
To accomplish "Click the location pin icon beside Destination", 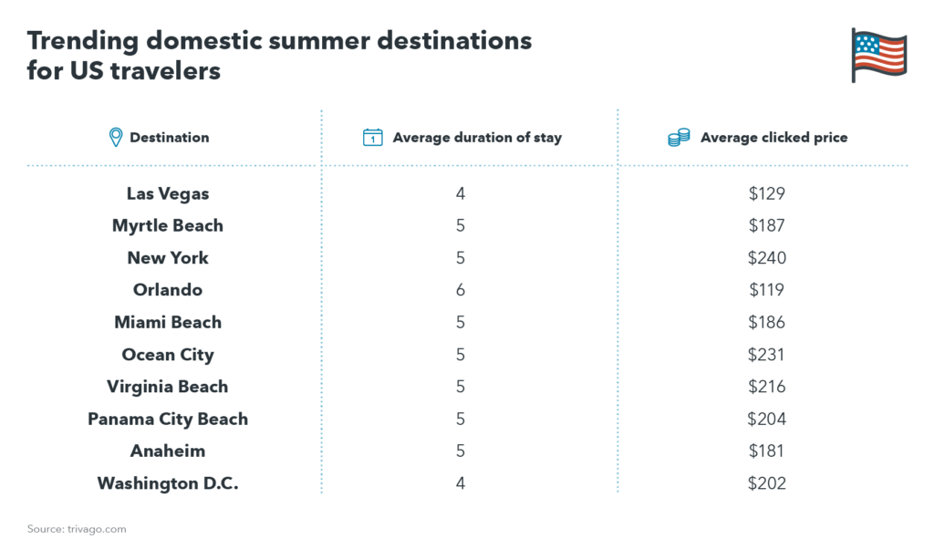I will coord(116,138).
